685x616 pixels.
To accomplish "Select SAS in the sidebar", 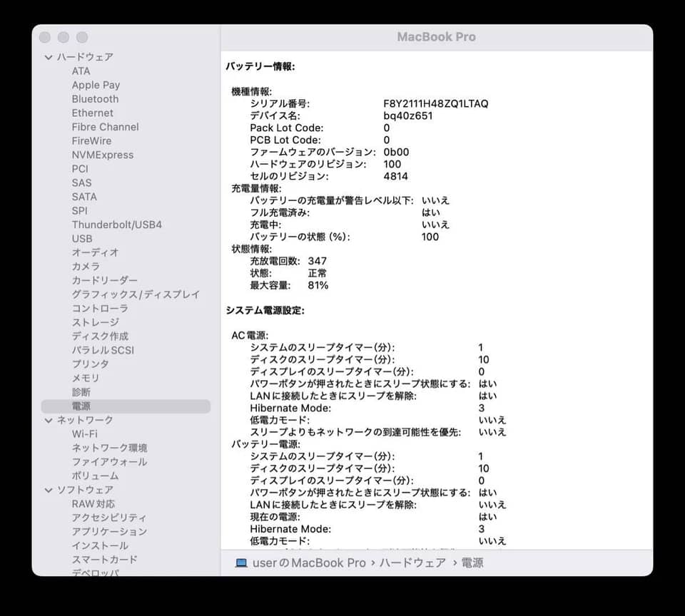I will coord(81,183).
